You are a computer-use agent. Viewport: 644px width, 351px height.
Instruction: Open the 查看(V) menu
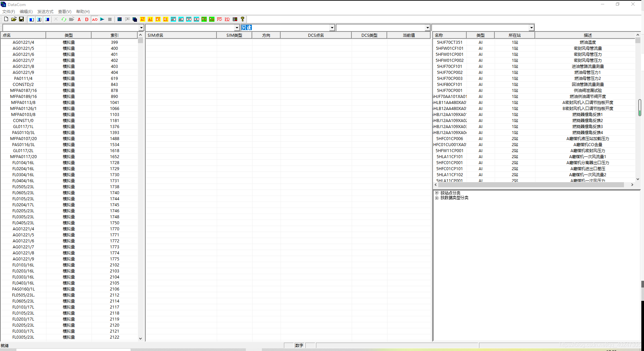pyautogui.click(x=65, y=11)
